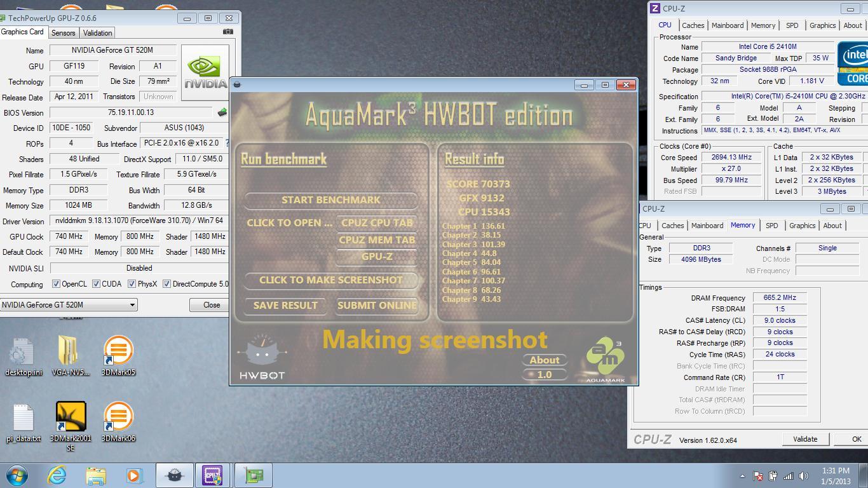Click the DRAM Frequency value 665.2 MHz
The image size is (868, 488).
[780, 298]
